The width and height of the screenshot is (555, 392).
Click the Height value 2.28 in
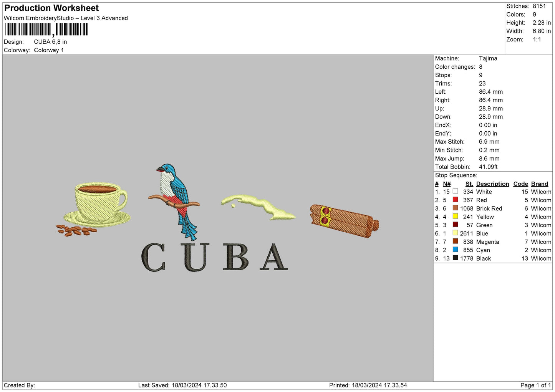pyautogui.click(x=542, y=23)
